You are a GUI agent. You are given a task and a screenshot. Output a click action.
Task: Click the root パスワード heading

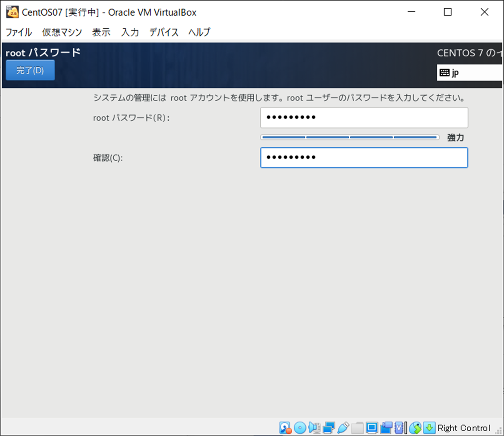click(43, 52)
